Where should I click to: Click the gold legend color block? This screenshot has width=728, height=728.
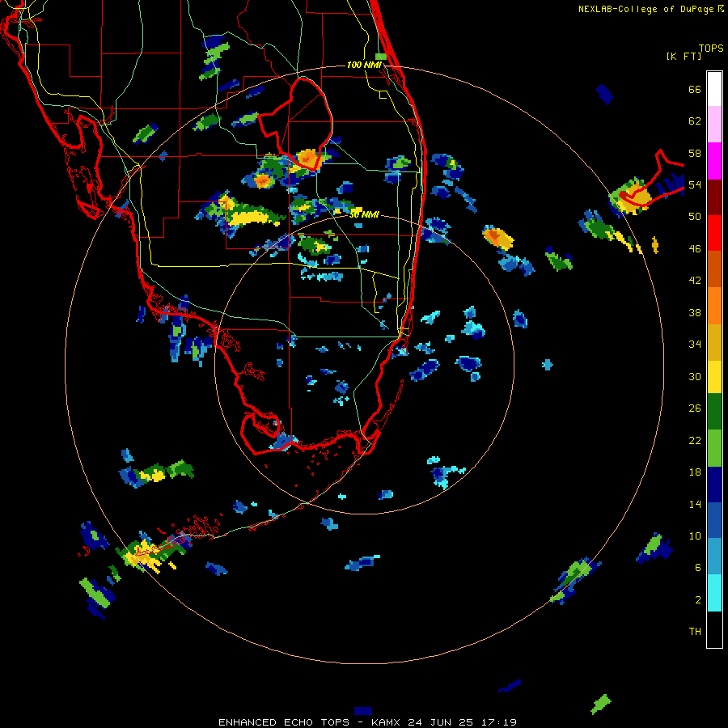tap(714, 342)
